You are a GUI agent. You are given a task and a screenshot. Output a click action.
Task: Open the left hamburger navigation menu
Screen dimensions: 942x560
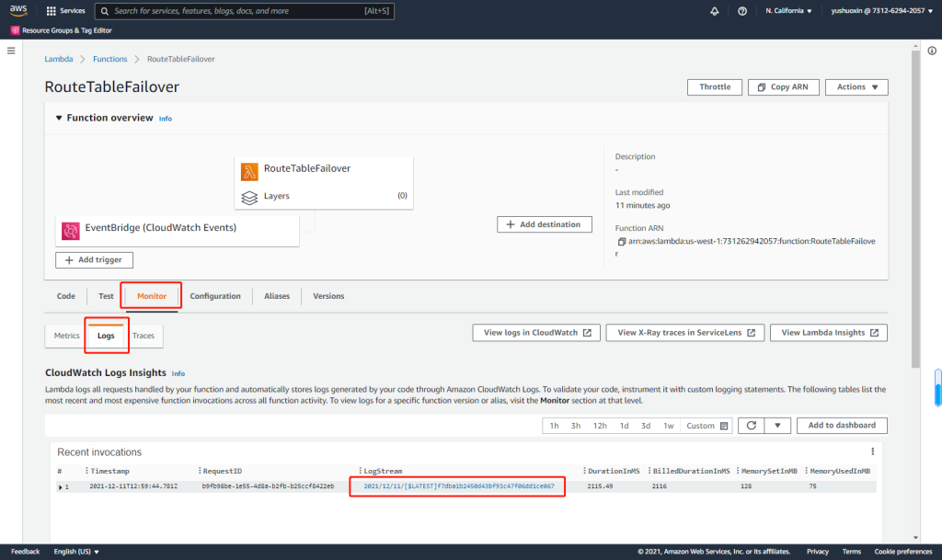tap(12, 50)
